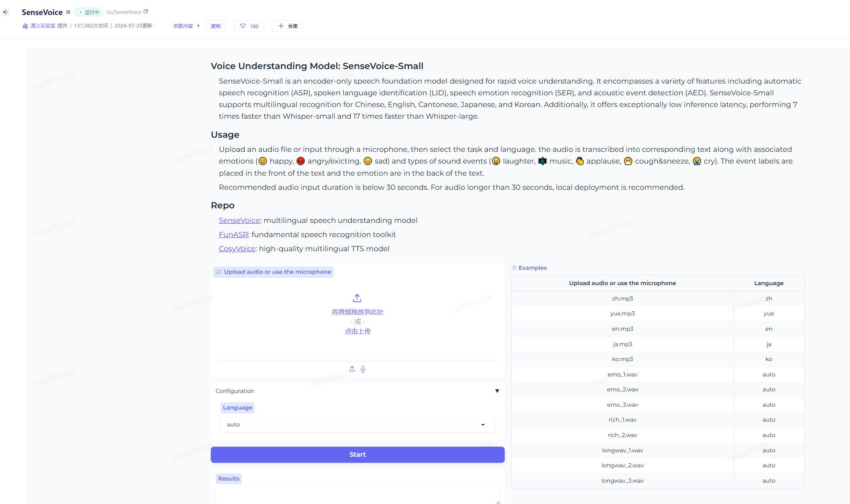
Task: Select the yue.mp3 example row
Action: (x=622, y=313)
